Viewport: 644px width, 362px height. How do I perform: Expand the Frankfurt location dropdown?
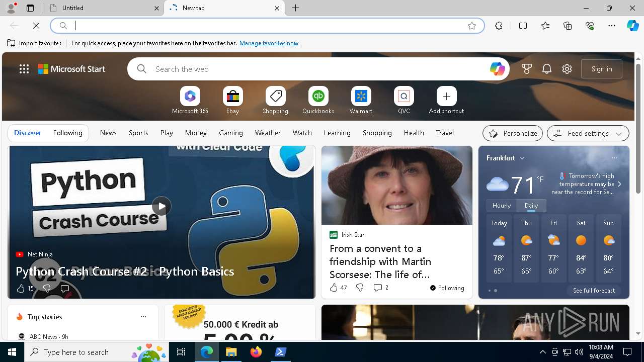[522, 158]
